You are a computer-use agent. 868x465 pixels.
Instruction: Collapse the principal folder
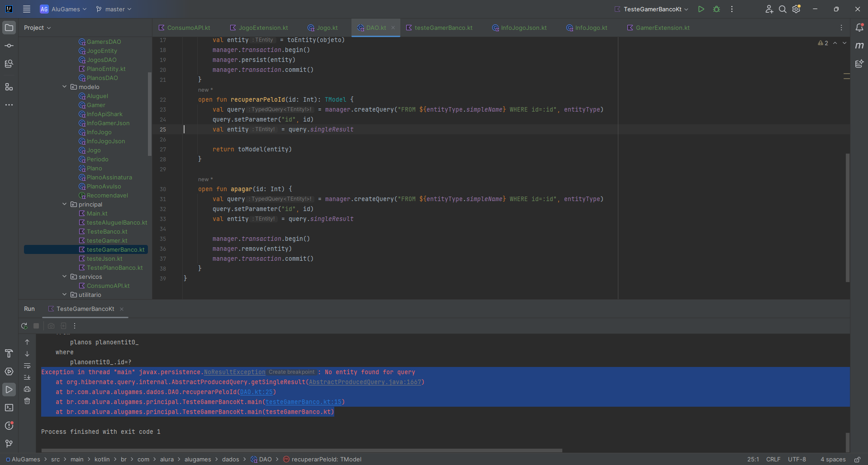click(64, 204)
